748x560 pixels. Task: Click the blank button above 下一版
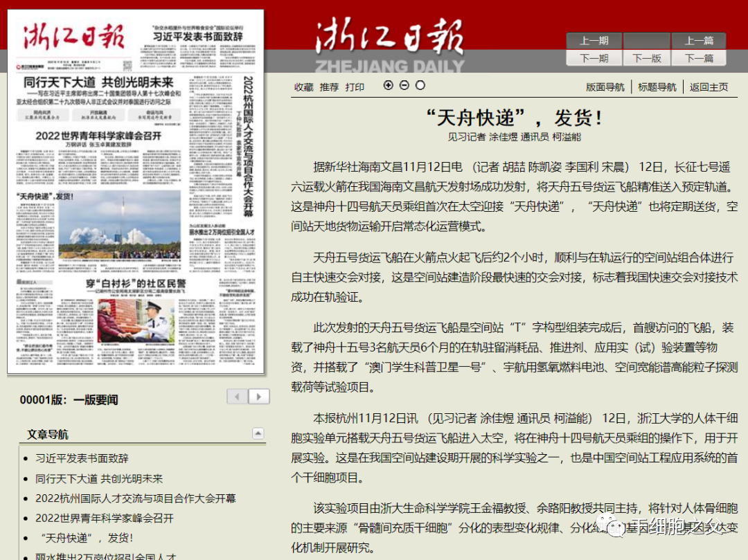[x=647, y=41]
